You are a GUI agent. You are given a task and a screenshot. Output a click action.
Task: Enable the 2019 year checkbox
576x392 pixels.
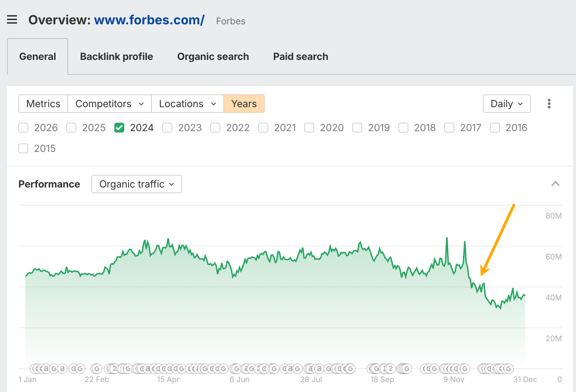357,128
